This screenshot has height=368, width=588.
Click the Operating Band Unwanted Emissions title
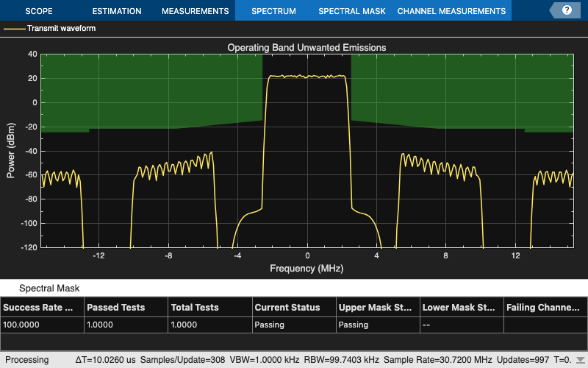pos(306,48)
